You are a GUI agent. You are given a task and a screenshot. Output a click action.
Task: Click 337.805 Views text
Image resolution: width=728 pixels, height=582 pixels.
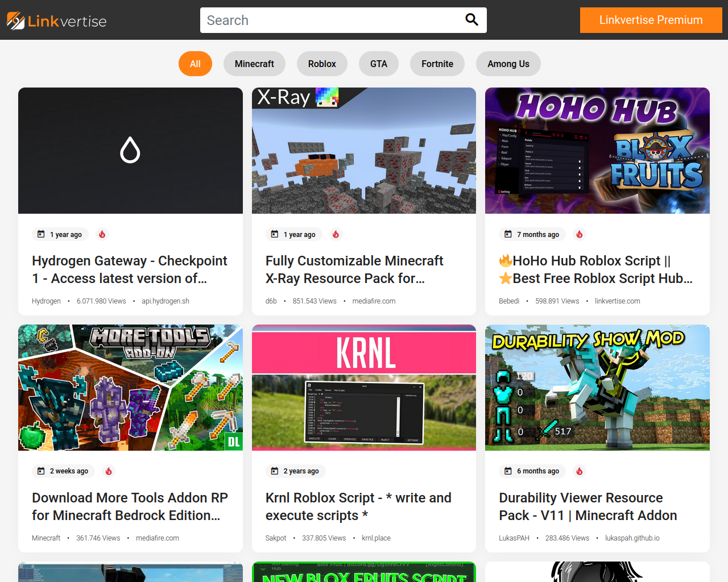pyautogui.click(x=324, y=538)
